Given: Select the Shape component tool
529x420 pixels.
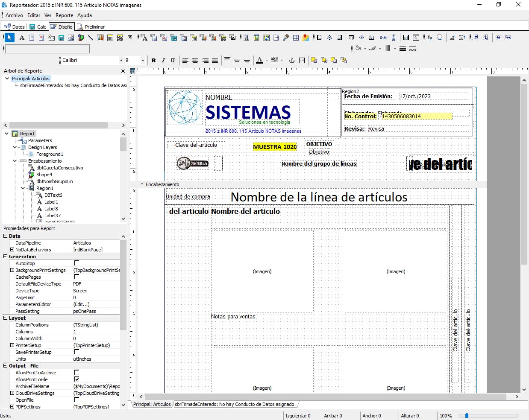Looking at the screenshot, I should (81, 38).
